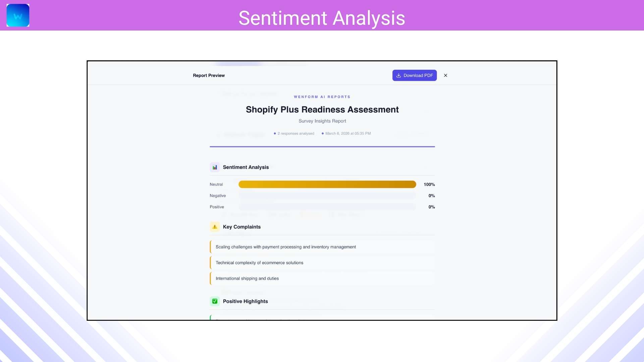Click the 'Report Preview' title text
644x362 pixels.
tap(209, 75)
